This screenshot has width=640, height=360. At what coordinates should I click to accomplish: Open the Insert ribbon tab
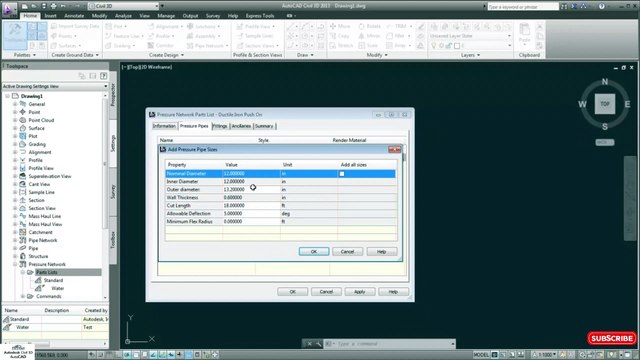click(50, 16)
